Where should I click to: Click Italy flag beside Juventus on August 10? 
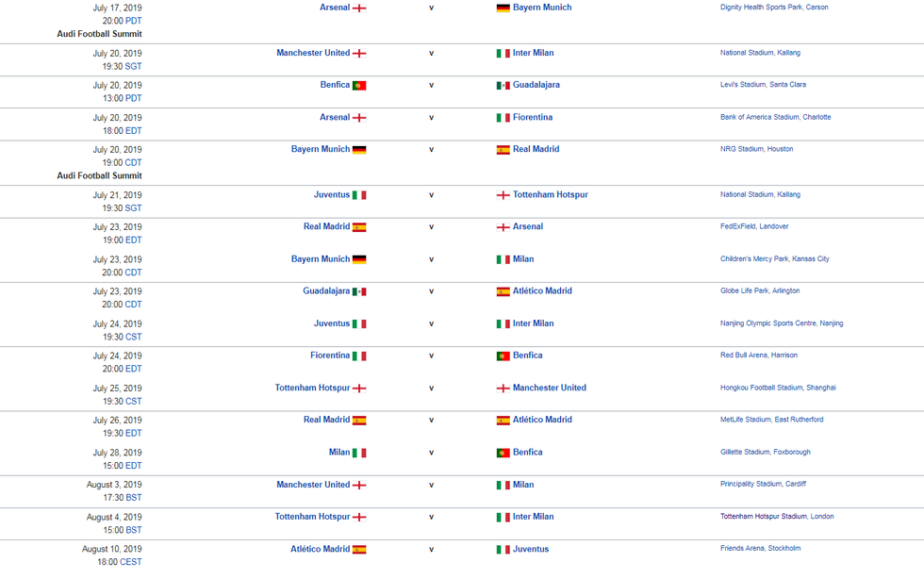pyautogui.click(x=503, y=550)
